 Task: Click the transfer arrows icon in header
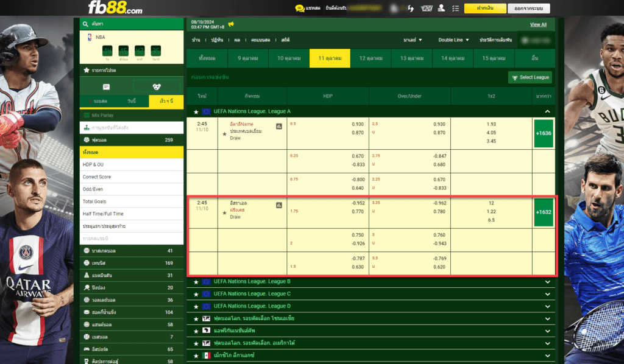(411, 8)
